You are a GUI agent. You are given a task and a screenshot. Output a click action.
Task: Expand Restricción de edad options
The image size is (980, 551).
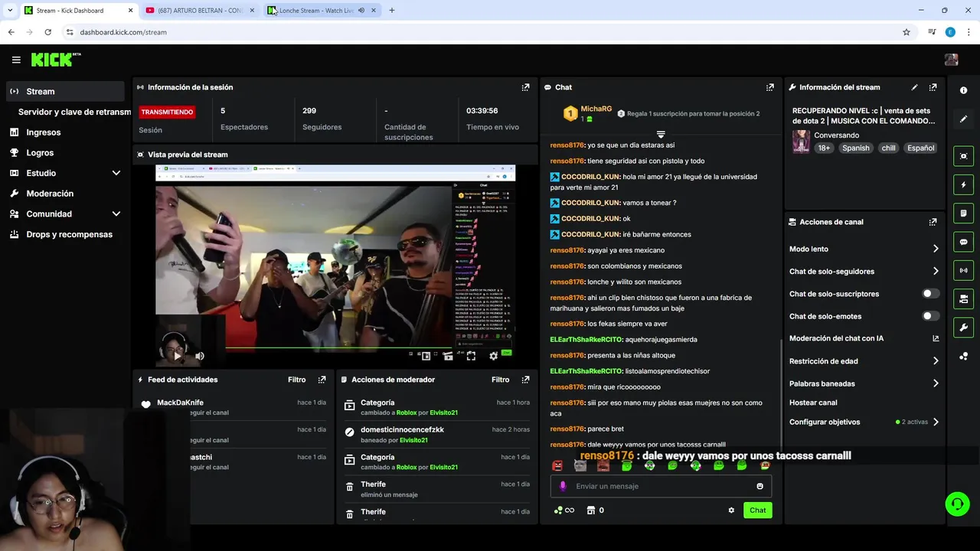click(936, 361)
